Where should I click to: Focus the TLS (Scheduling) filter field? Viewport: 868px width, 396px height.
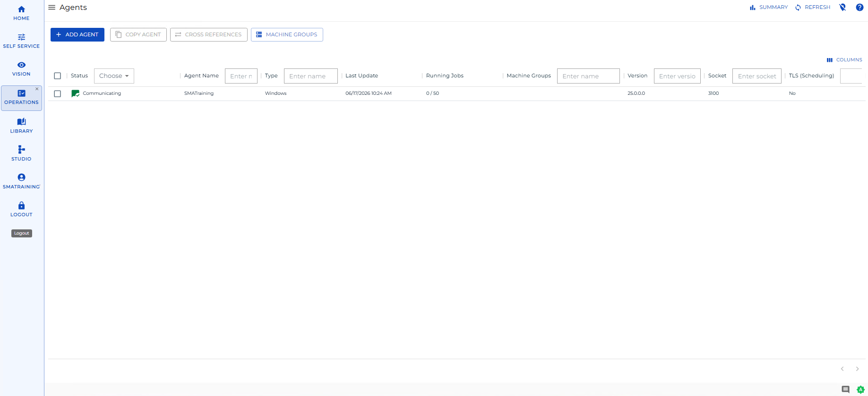851,76
